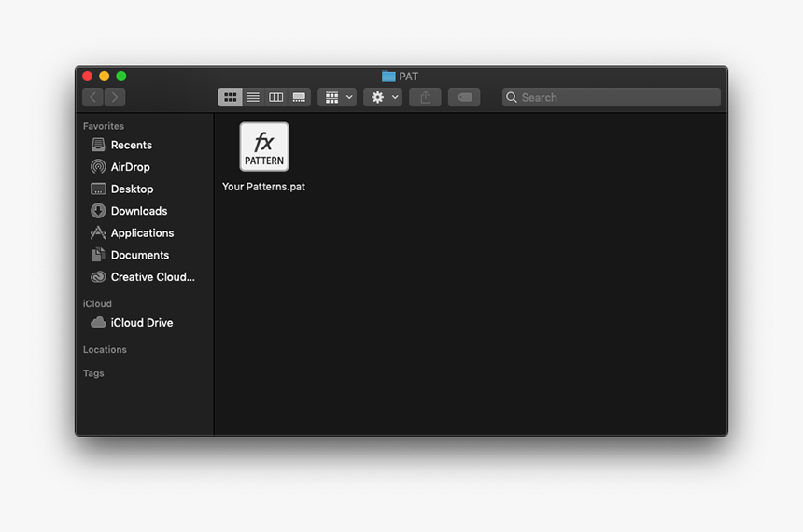This screenshot has width=803, height=532.
Task: Click the magnifying glass search icon
Action: click(511, 97)
